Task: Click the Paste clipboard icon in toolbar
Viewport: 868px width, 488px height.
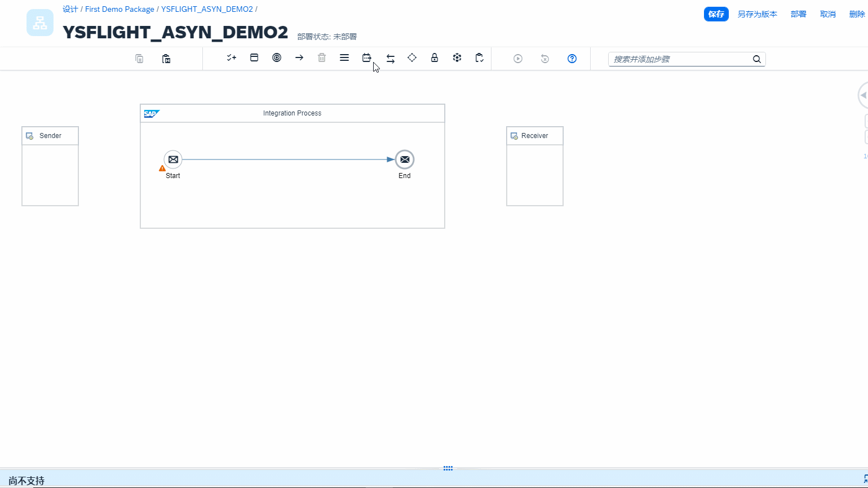Action: (166, 59)
